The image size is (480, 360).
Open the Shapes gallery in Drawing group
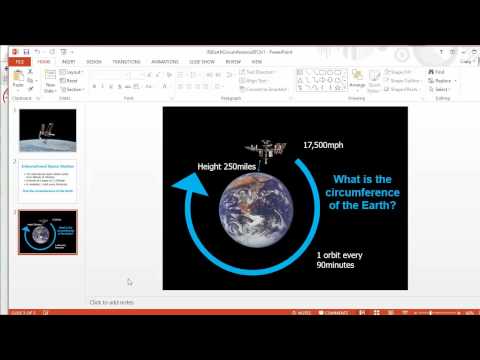point(322,80)
